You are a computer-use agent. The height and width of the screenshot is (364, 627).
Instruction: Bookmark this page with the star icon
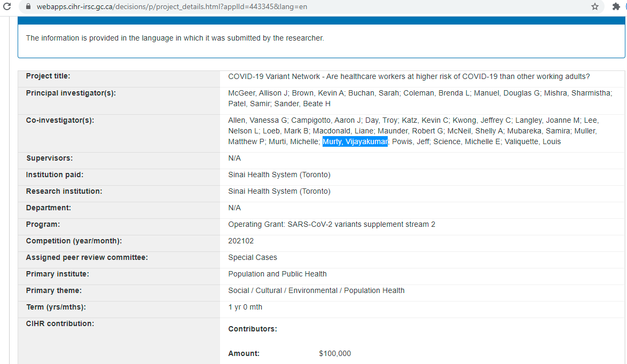click(595, 6)
